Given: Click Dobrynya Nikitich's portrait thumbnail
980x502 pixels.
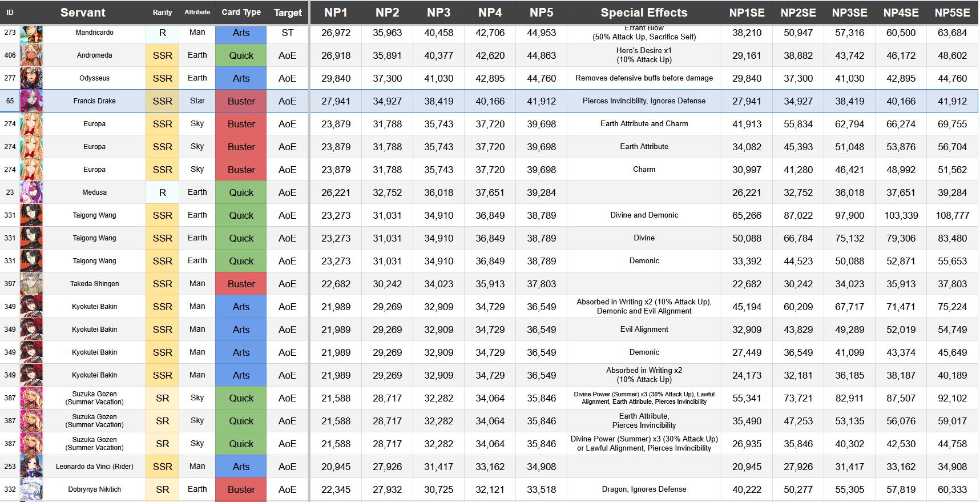Looking at the screenshot, I should click(x=31, y=489).
